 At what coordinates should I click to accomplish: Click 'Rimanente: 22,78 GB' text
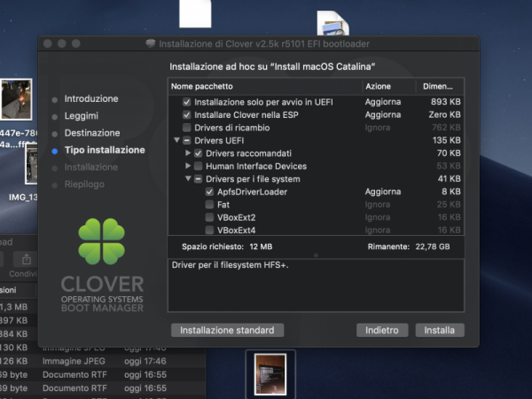[409, 246]
